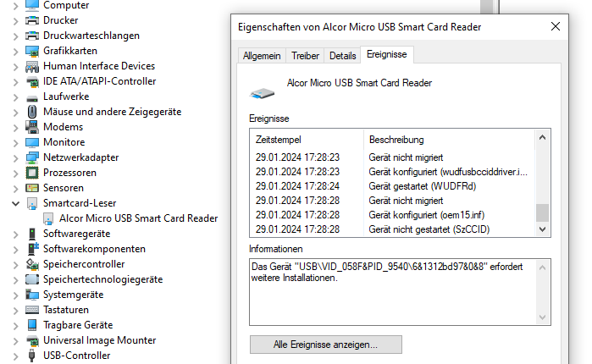Click the Prozessoren chip icon
The height and width of the screenshot is (364, 592).
point(32,173)
